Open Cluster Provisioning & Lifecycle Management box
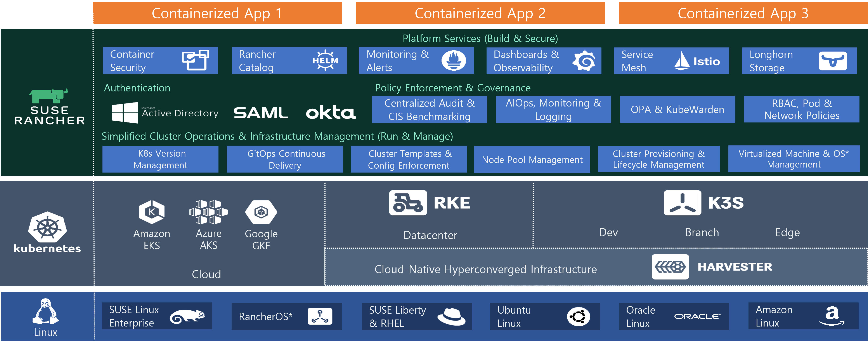Image resolution: width=868 pixels, height=344 pixels. [659, 159]
